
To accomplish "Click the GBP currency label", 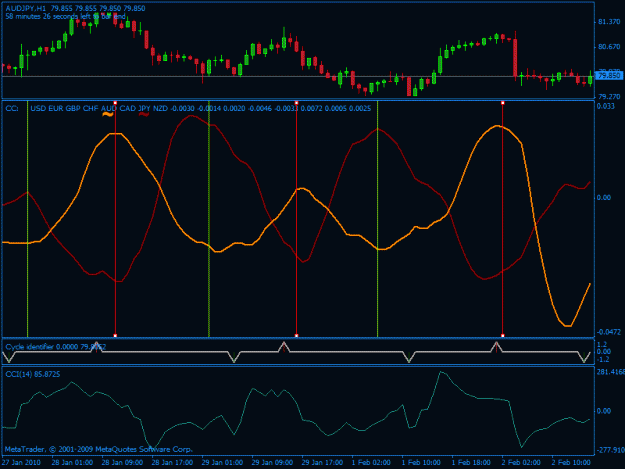I will [x=73, y=108].
